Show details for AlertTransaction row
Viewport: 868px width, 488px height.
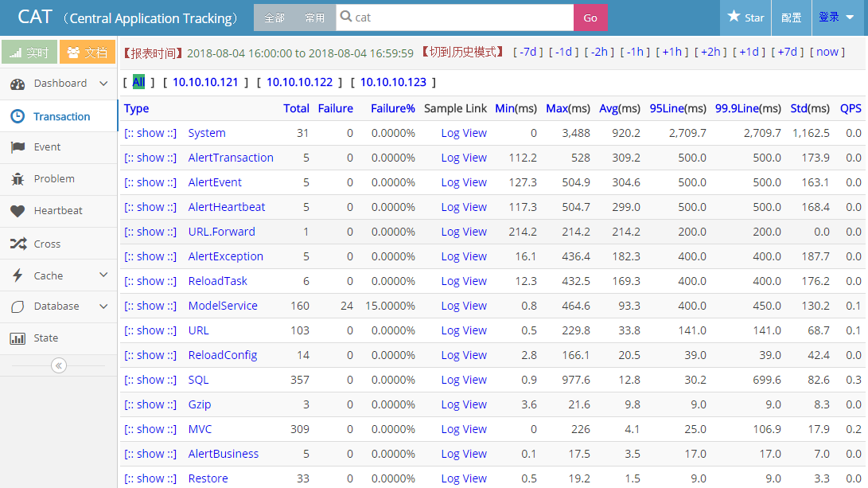pyautogui.click(x=150, y=158)
